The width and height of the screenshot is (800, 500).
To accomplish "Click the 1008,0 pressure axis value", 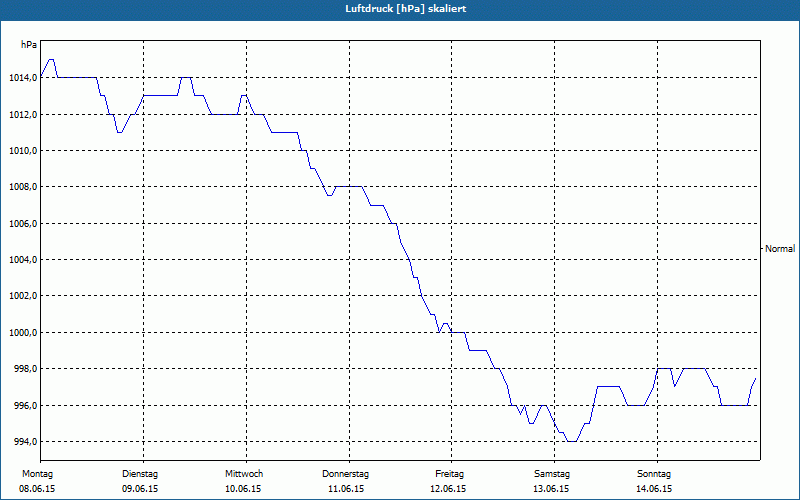I will tap(21, 187).
